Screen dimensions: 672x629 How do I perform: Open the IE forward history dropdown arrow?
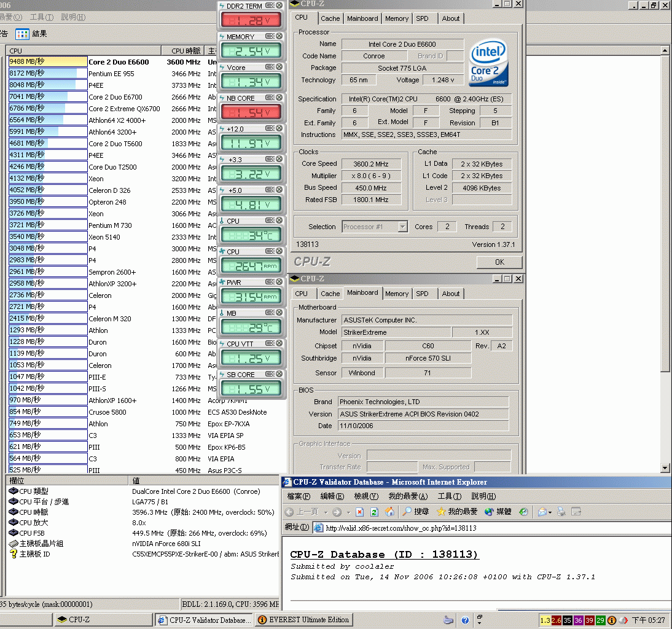pos(348,512)
